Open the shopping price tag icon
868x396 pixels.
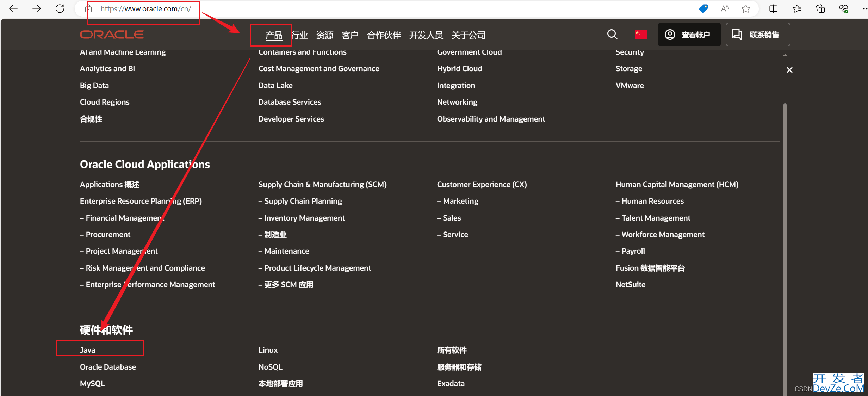coord(703,8)
